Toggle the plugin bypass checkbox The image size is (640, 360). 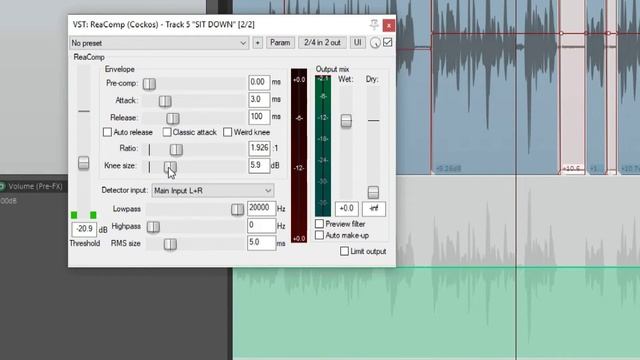pyautogui.click(x=388, y=42)
